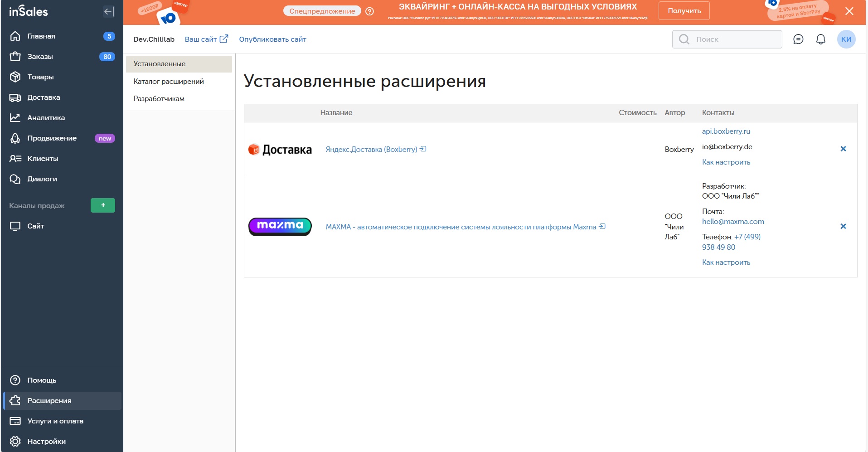Collapse the inSales sidebar with arrow icon
Viewport: 868px width, 452px height.
click(109, 12)
